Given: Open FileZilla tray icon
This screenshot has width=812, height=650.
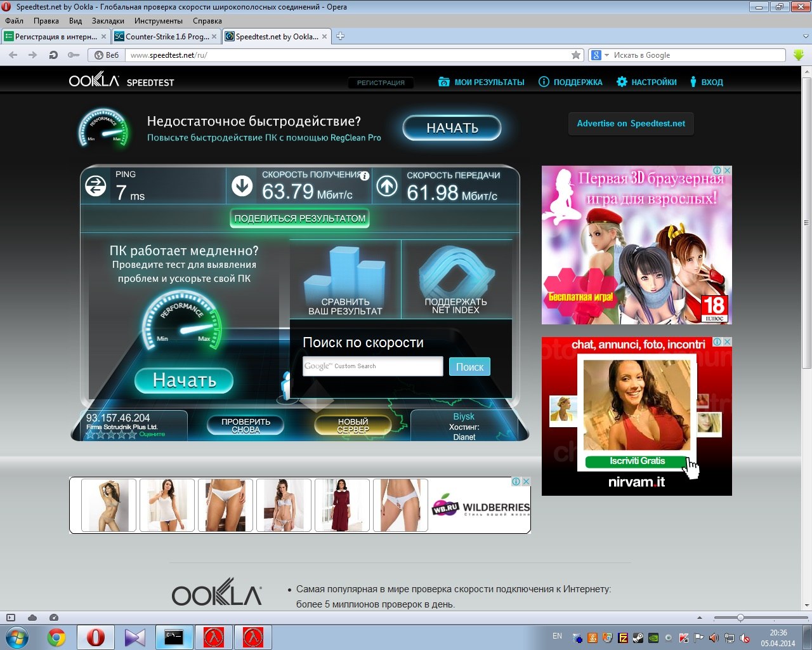Looking at the screenshot, I should [623, 638].
